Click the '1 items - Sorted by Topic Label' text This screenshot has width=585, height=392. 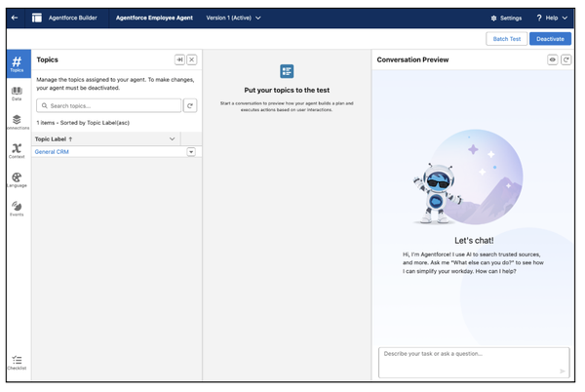click(83, 123)
